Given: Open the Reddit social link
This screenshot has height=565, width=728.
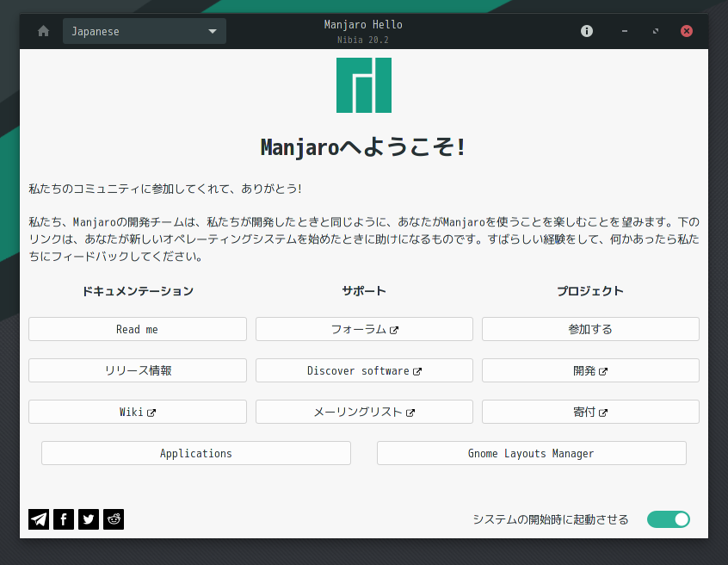Looking at the screenshot, I should pyautogui.click(x=114, y=519).
